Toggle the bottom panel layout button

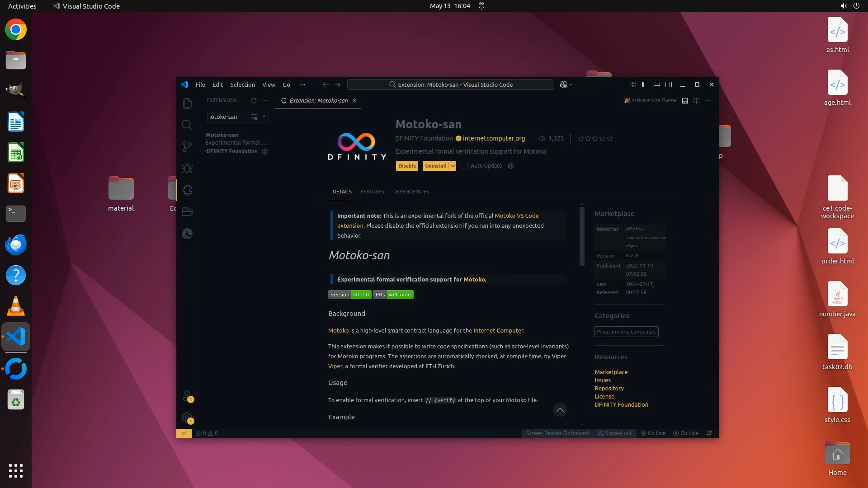[657, 84]
